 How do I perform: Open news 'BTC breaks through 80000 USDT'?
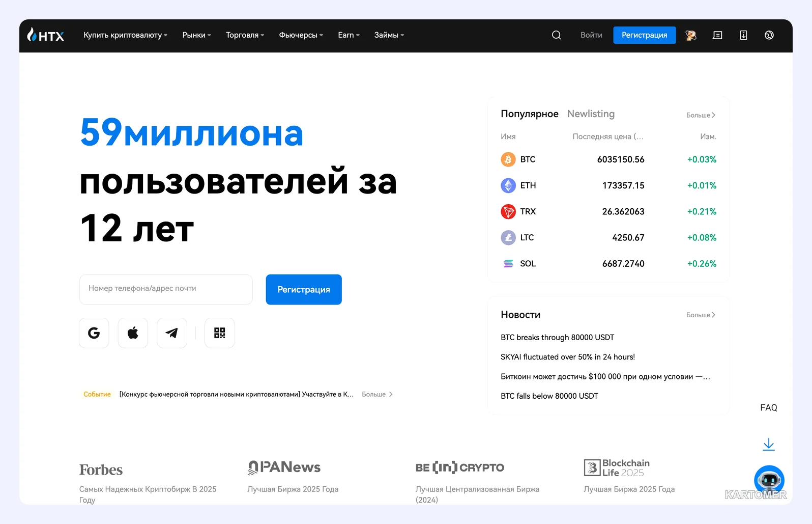pos(557,338)
